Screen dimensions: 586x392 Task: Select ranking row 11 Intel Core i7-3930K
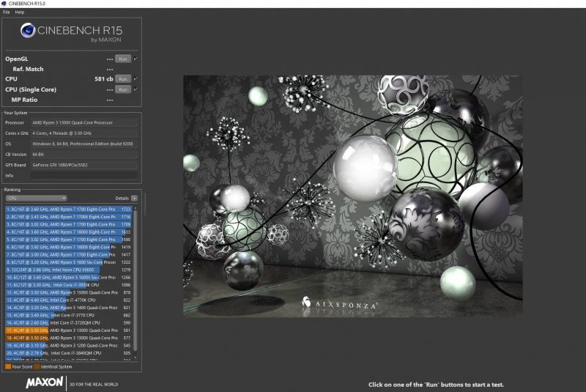(68, 285)
